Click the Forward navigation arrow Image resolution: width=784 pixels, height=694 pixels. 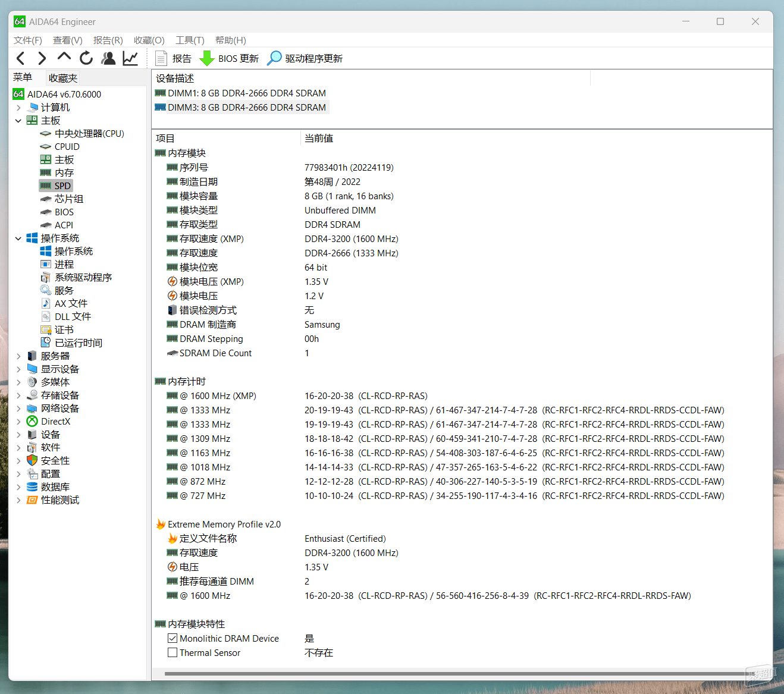coord(42,58)
